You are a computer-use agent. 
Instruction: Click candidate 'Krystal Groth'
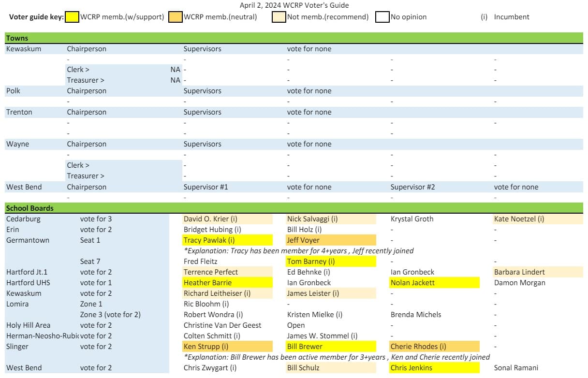tap(412, 218)
